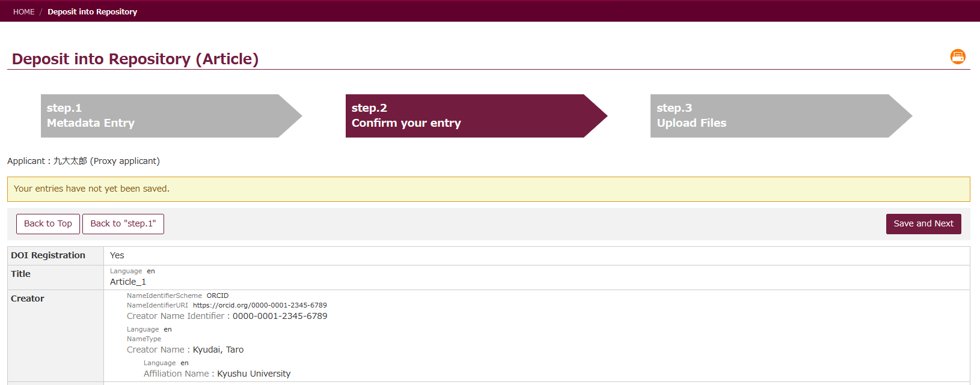
Task: Click the Applicant proxy applicant text
Action: tap(84, 161)
